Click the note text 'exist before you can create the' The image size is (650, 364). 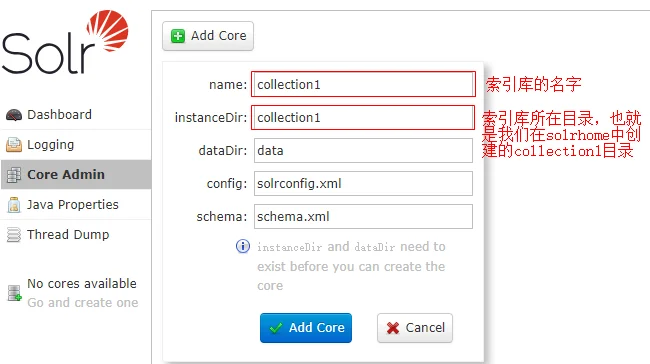pos(351,267)
